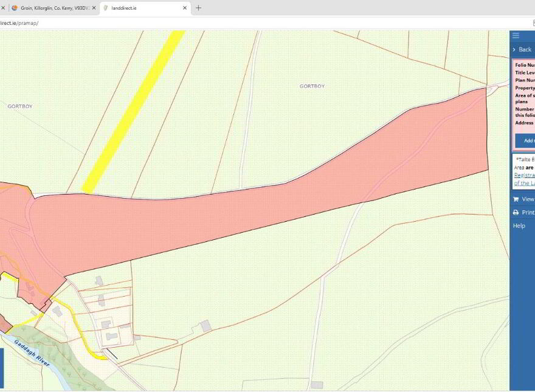Click the GORTBOY label at the map's left edge
The width and height of the screenshot is (535, 392).
tap(20, 106)
